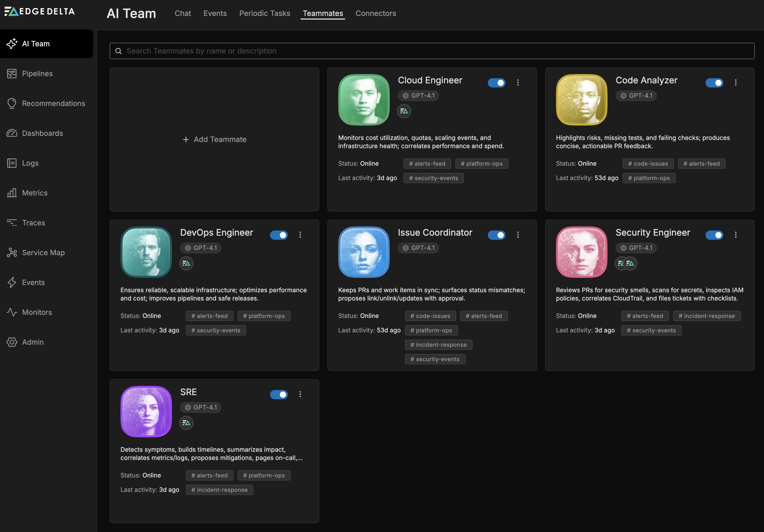Open the Dashboards panel
The height and width of the screenshot is (532, 764).
click(42, 133)
